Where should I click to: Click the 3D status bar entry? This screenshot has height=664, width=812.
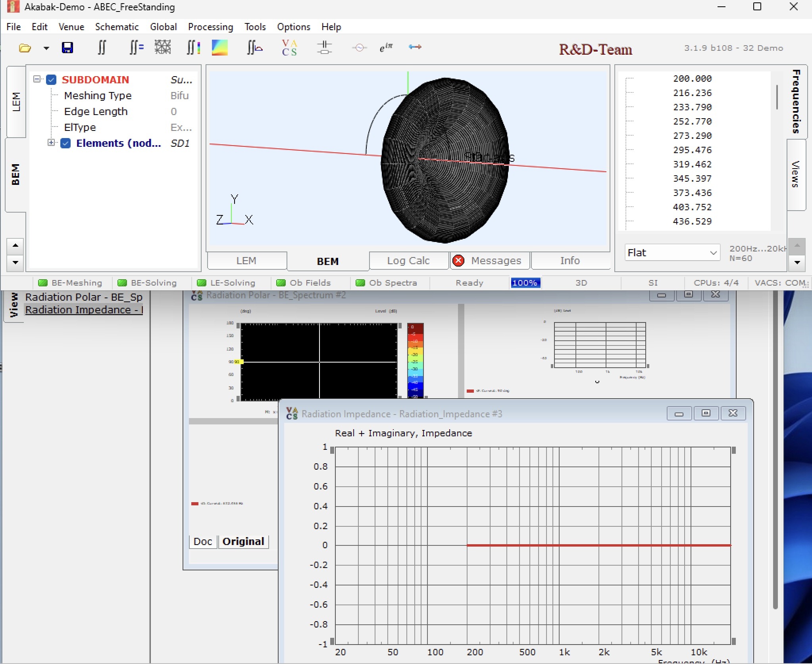click(581, 283)
